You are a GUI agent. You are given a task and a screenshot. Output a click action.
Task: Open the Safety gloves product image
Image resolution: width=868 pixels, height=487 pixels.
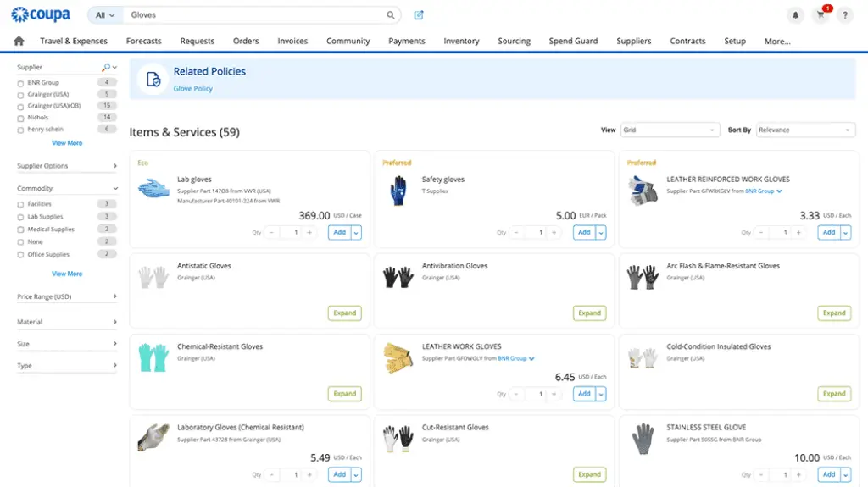click(x=398, y=191)
